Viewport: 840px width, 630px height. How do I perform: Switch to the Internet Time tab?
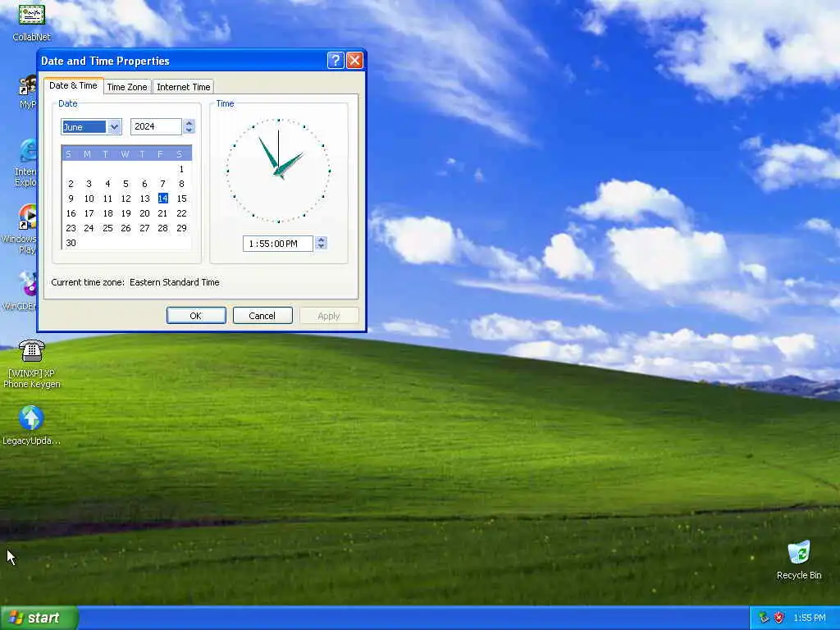pyautogui.click(x=183, y=87)
